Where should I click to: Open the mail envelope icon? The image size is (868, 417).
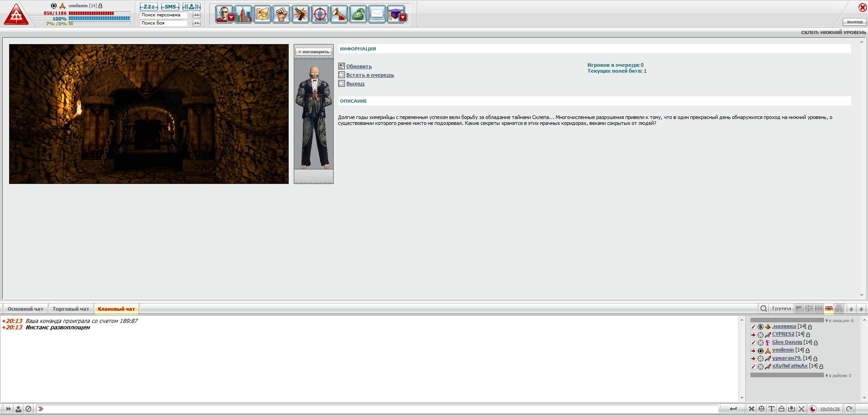pyautogui.click(x=377, y=15)
